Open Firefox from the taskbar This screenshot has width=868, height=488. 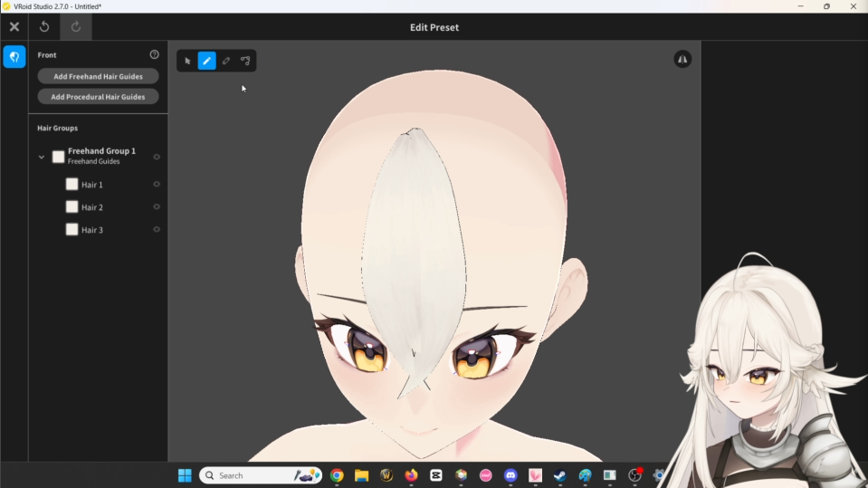point(411,475)
